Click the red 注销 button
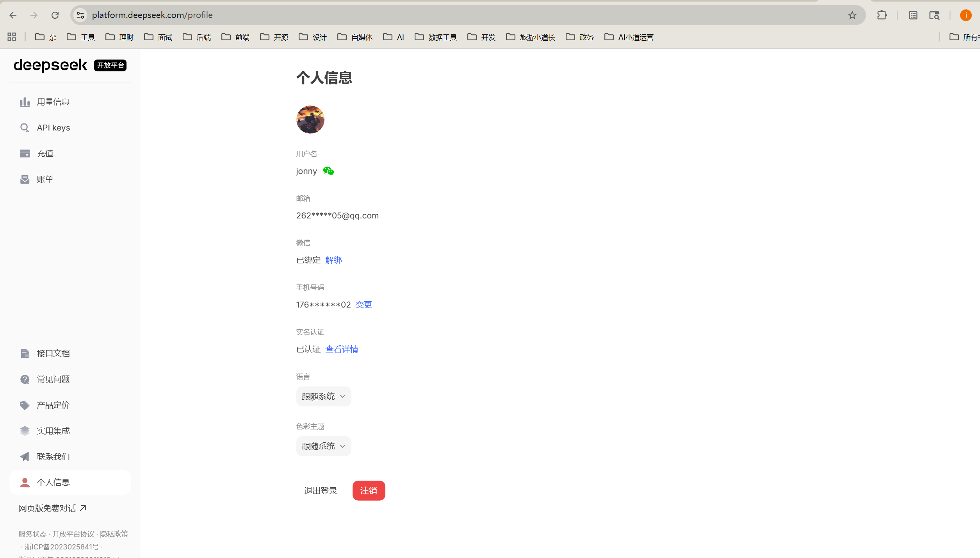This screenshot has height=558, width=980. (x=369, y=490)
